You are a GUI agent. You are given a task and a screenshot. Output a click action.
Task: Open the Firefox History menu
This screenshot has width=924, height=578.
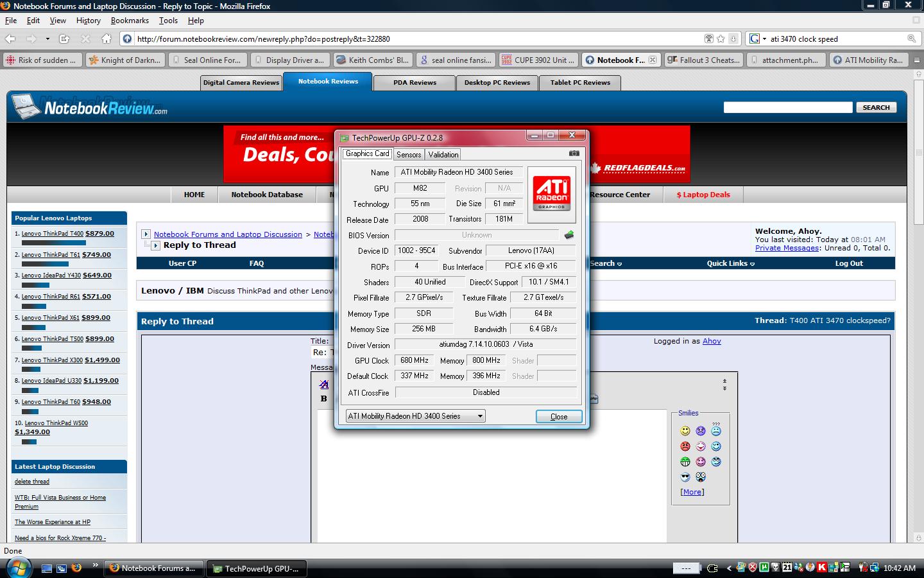coord(89,21)
